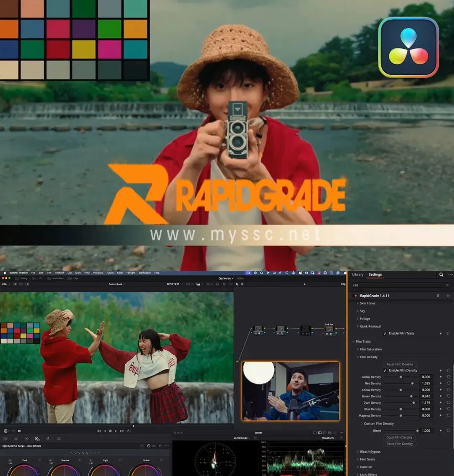Delete RapidGrade 1.4.11 with trash icon
The image size is (454, 476).
pos(438,295)
